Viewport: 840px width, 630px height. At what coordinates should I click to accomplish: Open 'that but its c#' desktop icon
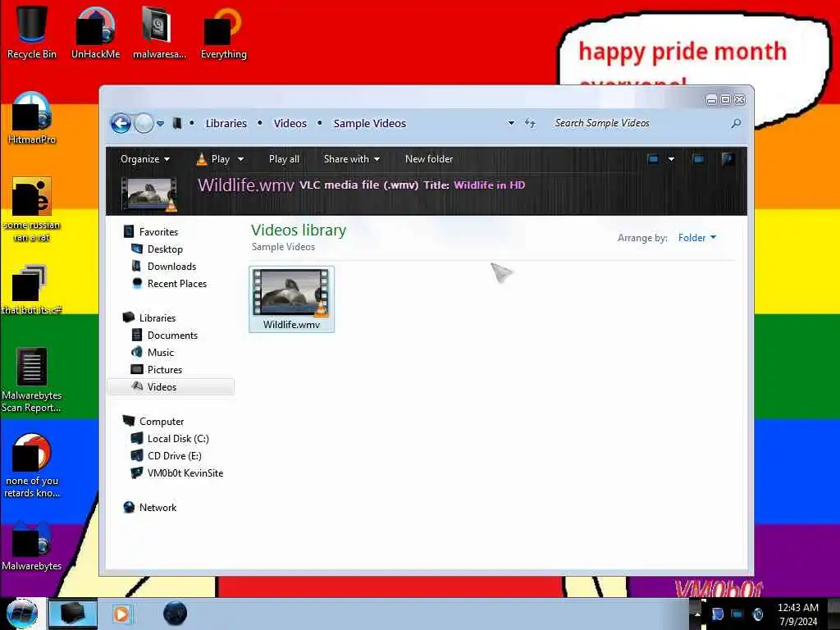click(x=32, y=290)
